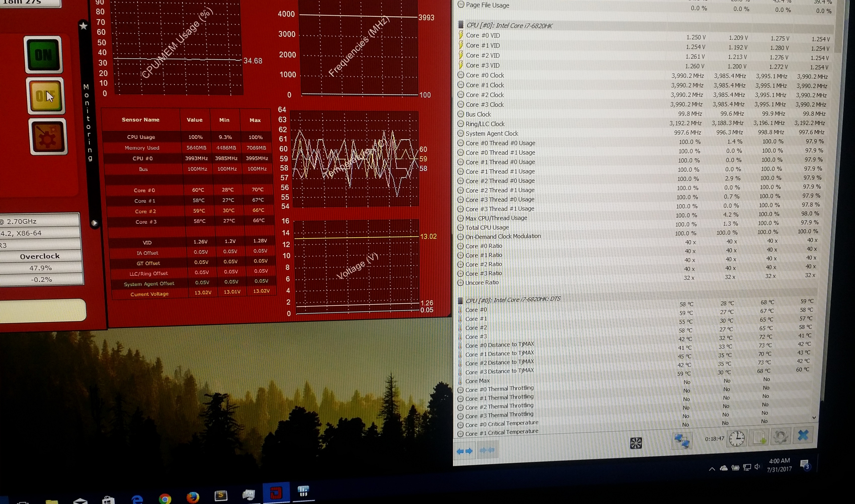Open Sublime Text from taskbar

(x=221, y=496)
